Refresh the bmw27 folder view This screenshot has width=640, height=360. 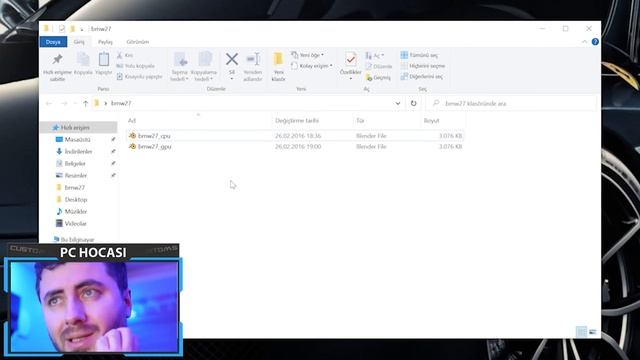[x=413, y=103]
